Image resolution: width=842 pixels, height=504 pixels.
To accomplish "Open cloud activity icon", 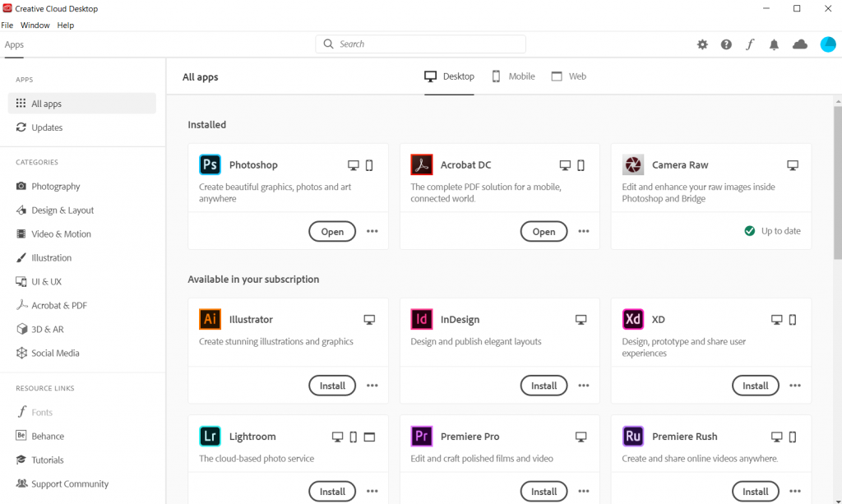I will point(800,44).
